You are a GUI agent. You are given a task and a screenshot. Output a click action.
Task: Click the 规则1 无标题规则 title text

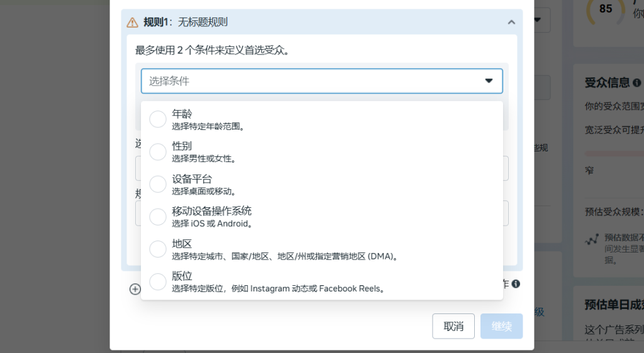pyautogui.click(x=186, y=23)
